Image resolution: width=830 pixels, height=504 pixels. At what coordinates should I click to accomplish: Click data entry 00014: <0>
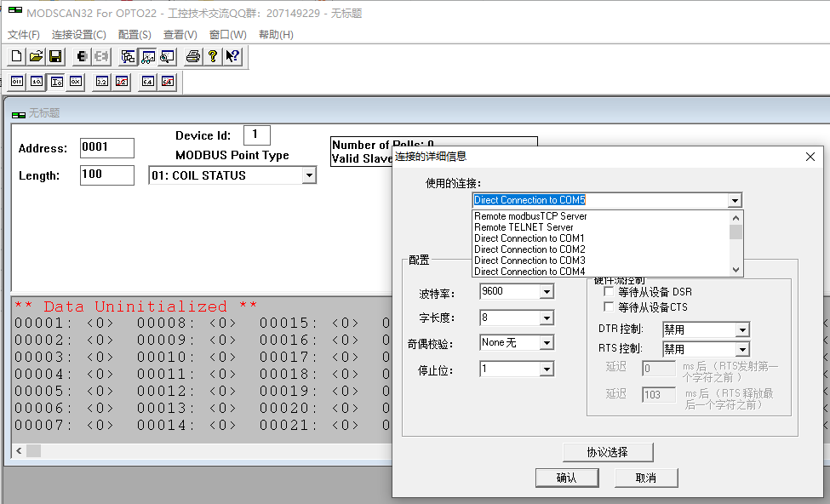[x=186, y=425]
